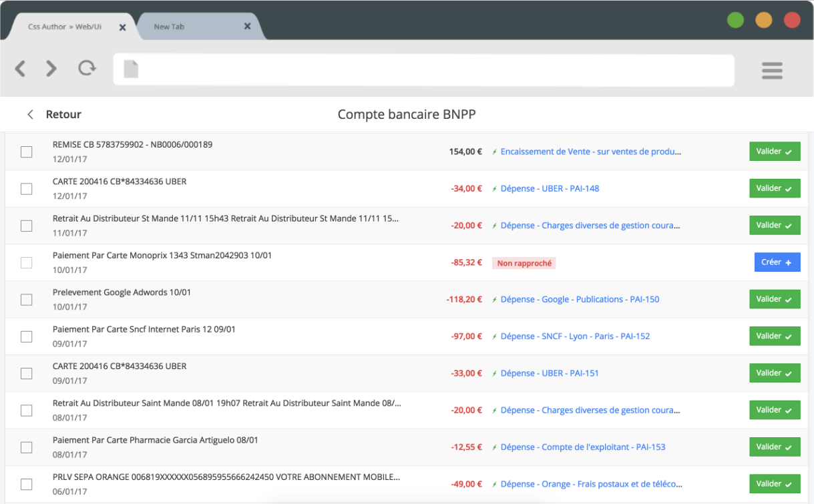
Task: Select the Prelevement Google Adwords checkbox
Action: point(26,300)
